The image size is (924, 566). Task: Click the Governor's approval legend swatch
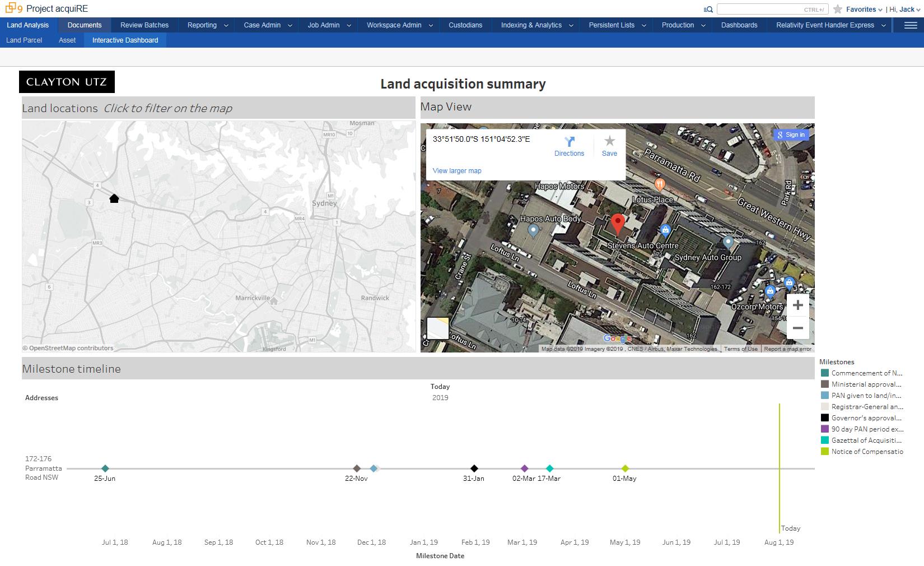pos(825,418)
